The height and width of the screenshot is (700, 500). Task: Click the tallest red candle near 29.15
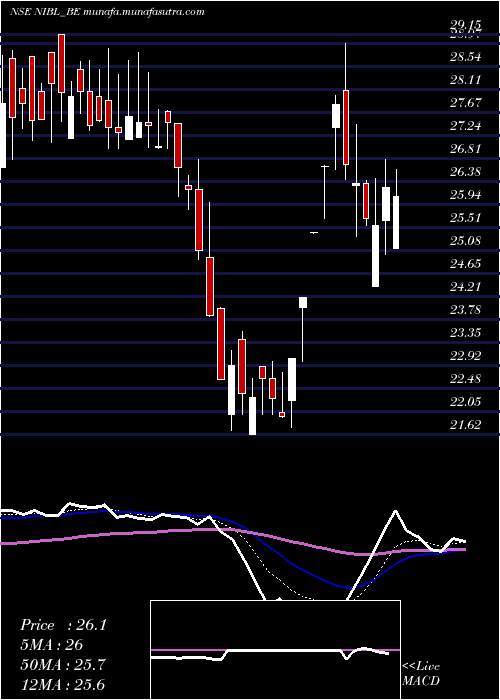point(62,63)
